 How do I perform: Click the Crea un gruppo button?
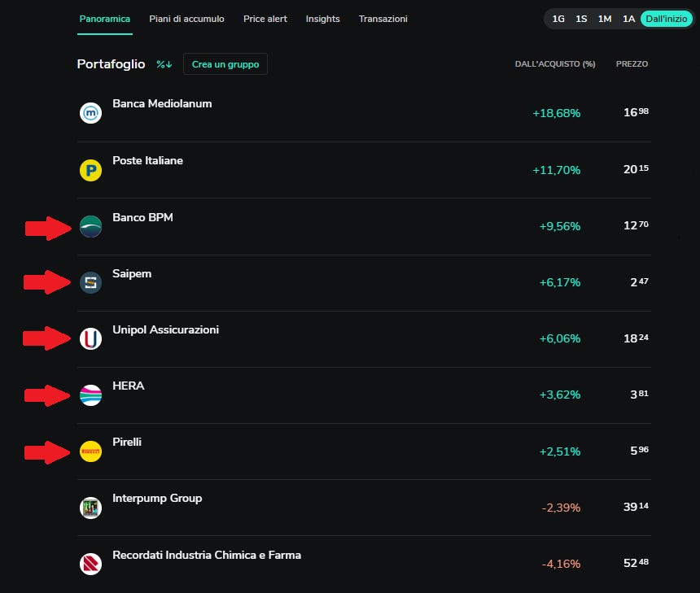coord(225,64)
